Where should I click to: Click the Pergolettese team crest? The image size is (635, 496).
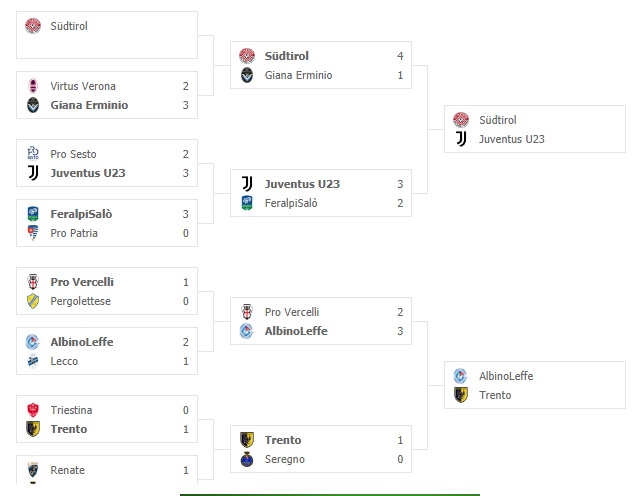[33, 301]
